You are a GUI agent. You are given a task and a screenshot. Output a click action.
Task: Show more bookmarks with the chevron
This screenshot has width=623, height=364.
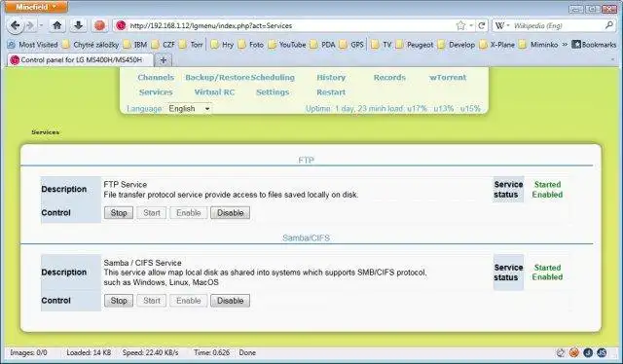click(565, 45)
